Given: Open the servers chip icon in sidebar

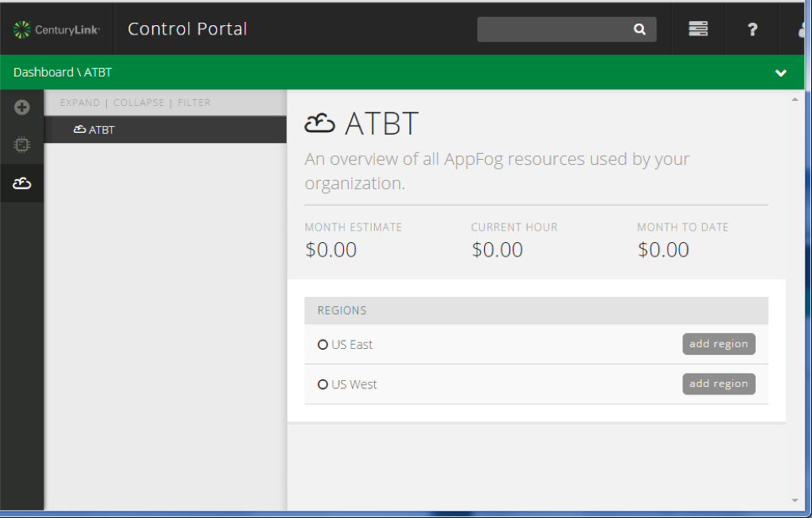Looking at the screenshot, I should coord(22,145).
